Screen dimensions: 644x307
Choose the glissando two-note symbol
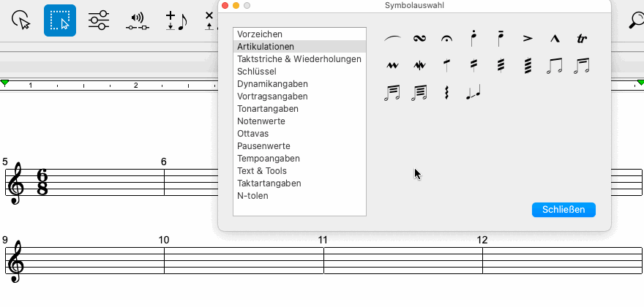coord(473,93)
